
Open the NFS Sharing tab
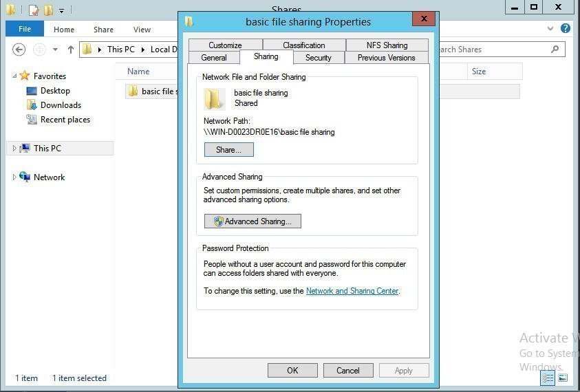[x=387, y=45]
